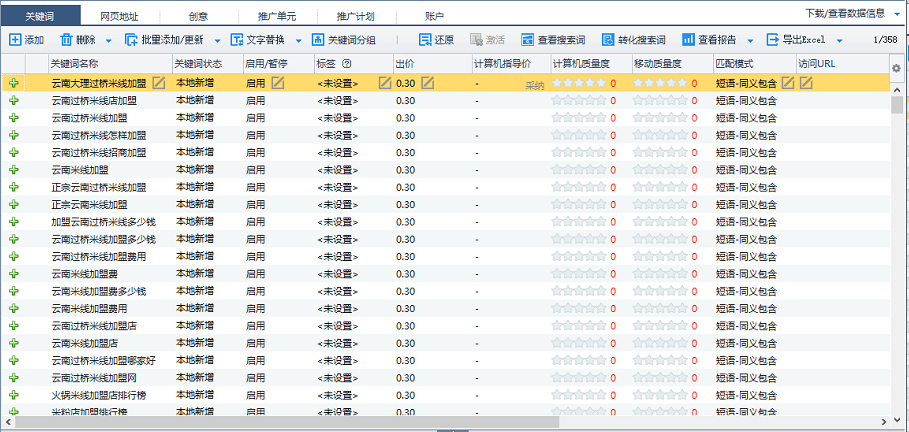Click green plus icon for 云南米线加盟店 row
The width and height of the screenshot is (909, 432).
14,343
